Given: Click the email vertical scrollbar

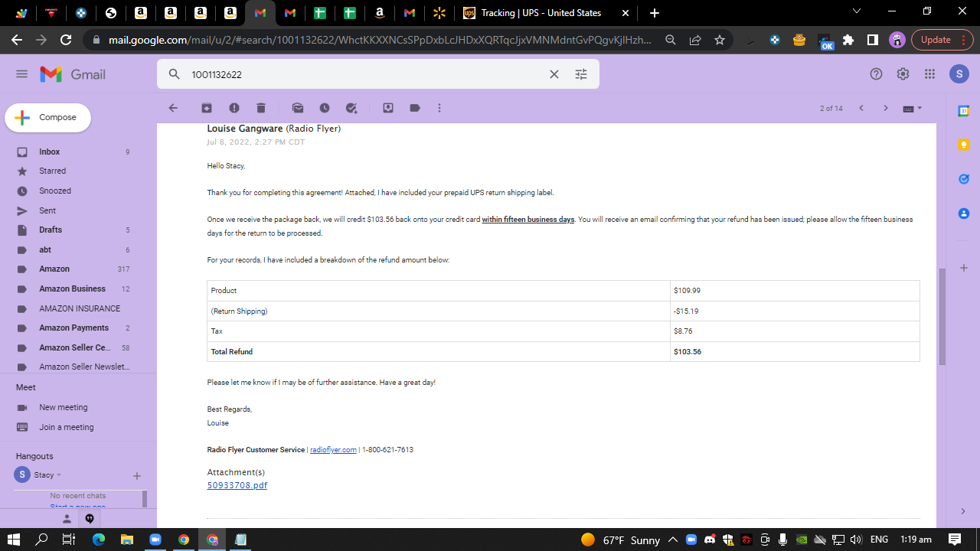Looking at the screenshot, I should coord(942,317).
